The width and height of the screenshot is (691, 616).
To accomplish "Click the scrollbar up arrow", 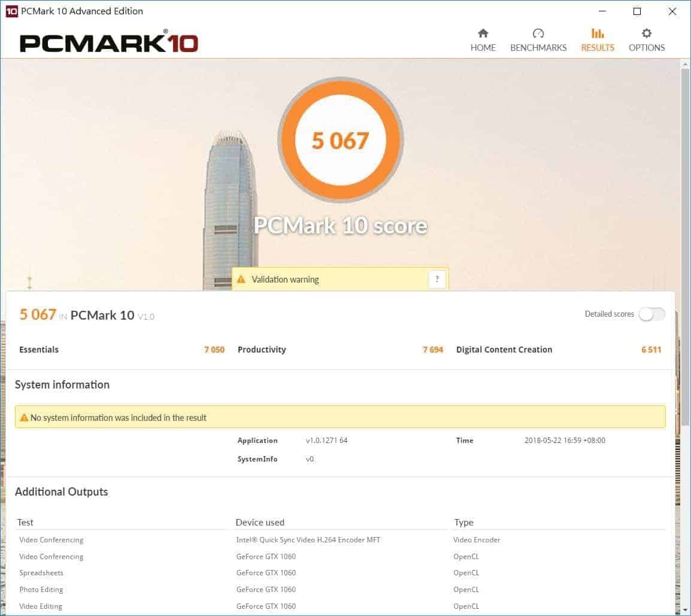I will [685, 64].
